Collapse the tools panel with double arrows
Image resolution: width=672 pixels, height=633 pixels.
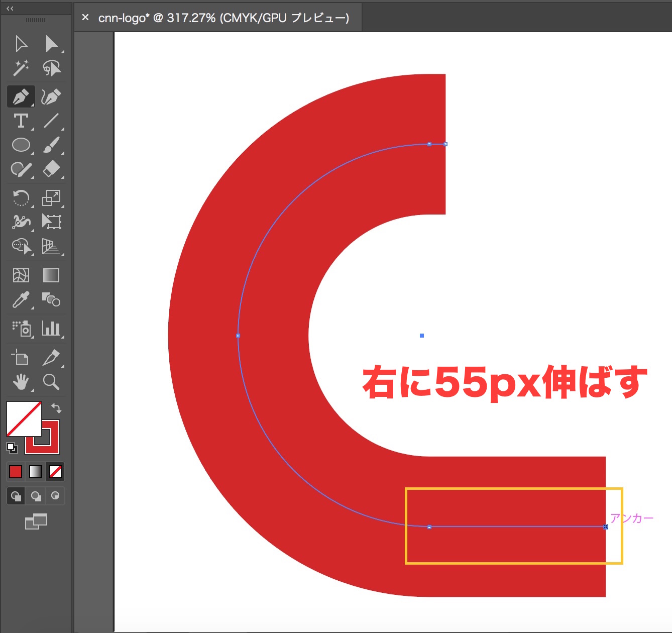click(10, 9)
